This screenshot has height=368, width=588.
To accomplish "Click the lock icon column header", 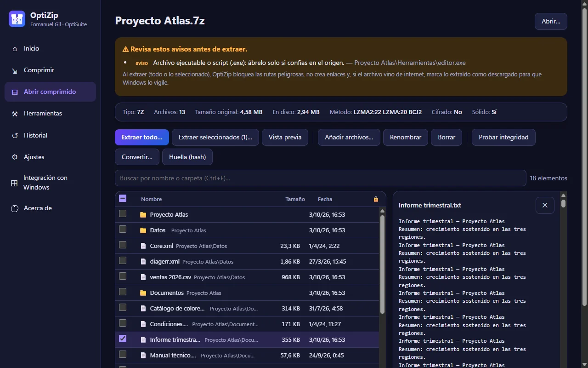I will (x=376, y=199).
